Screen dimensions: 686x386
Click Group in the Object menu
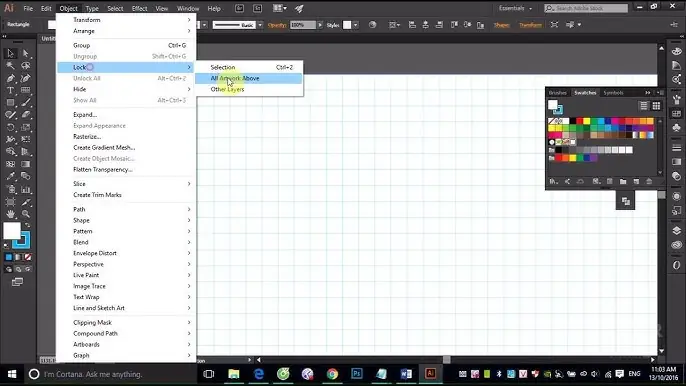coord(126,46)
